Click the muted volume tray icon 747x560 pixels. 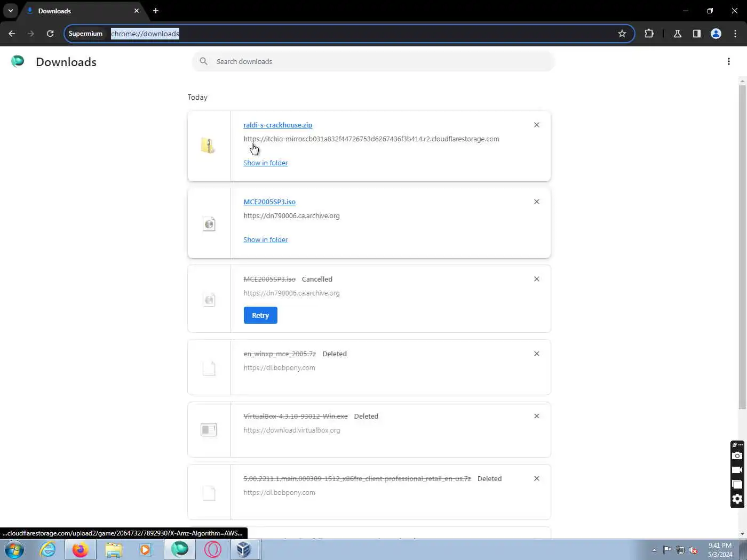click(x=693, y=550)
